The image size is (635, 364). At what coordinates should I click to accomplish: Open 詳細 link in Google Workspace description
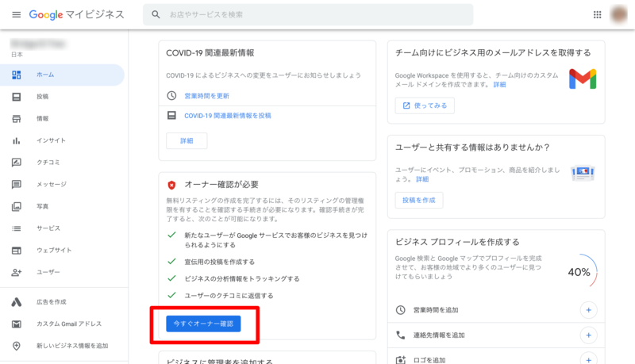[x=500, y=85]
